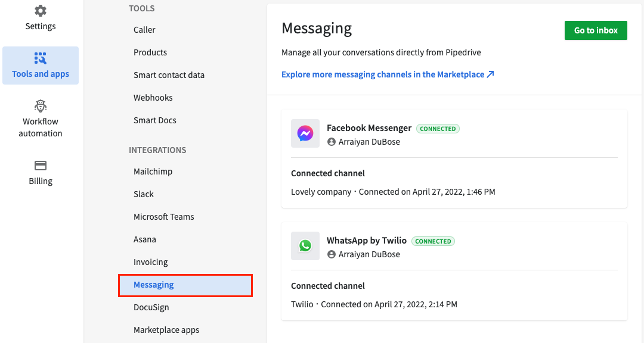Open Smart Docs under Tools
The image size is (644, 343).
point(154,120)
